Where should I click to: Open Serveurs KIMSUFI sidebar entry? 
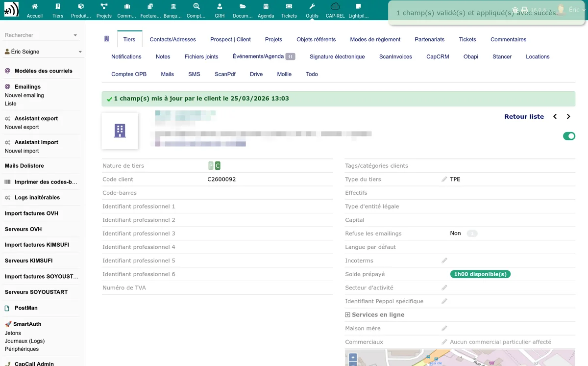click(x=28, y=261)
